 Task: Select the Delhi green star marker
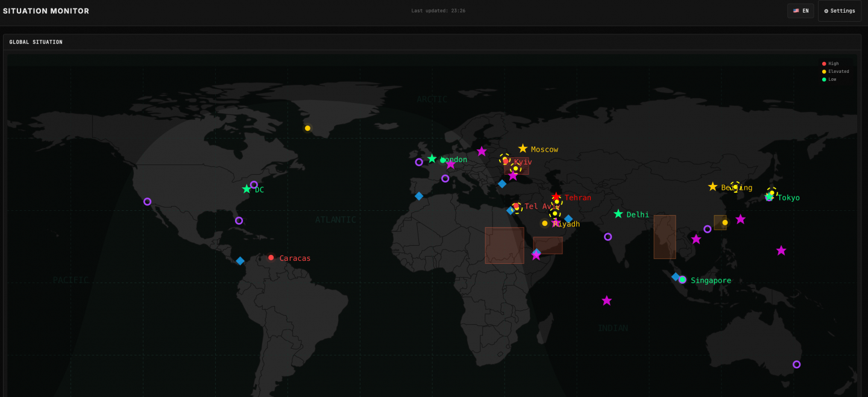click(x=618, y=214)
